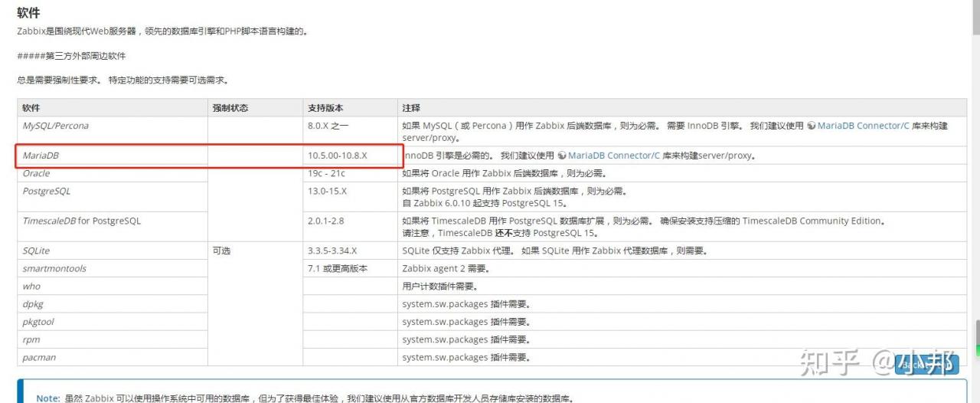The image size is (980, 403).
Task: Select the dpkg software cell
Action: (113, 303)
